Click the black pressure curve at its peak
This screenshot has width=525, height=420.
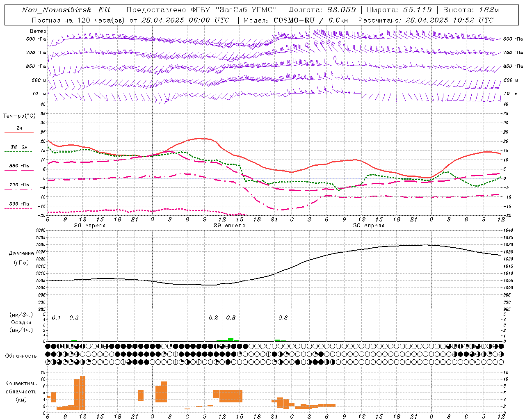click(425, 245)
